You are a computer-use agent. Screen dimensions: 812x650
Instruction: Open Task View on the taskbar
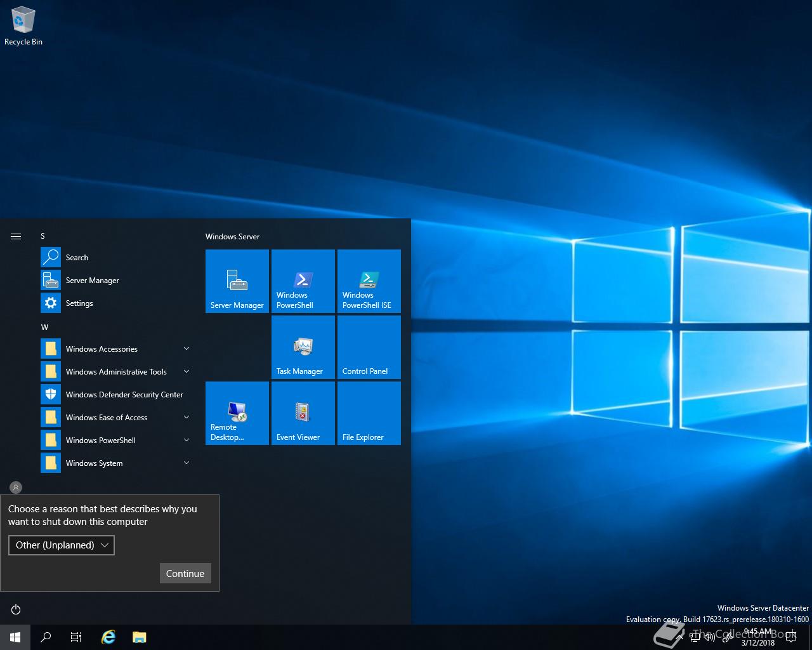(x=76, y=637)
